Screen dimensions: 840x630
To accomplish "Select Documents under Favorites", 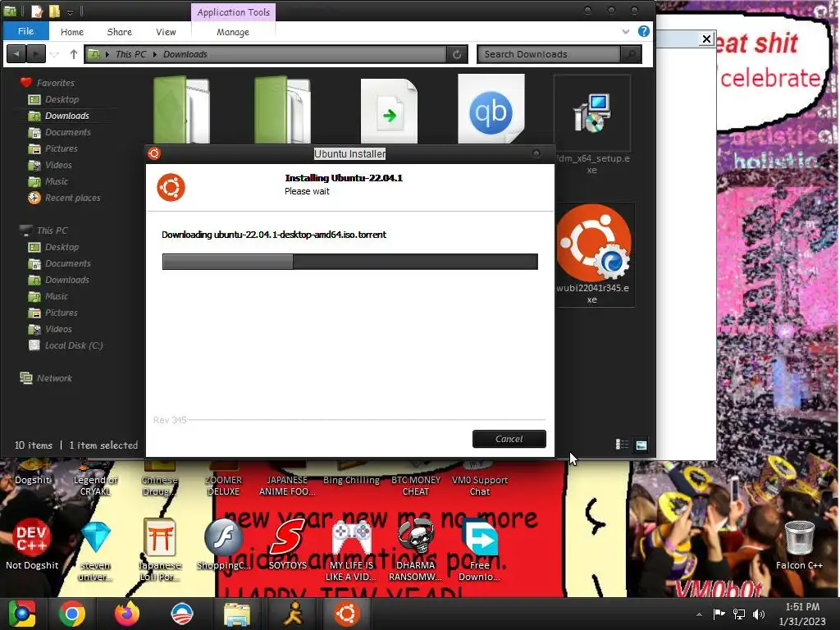I will click(59, 132).
